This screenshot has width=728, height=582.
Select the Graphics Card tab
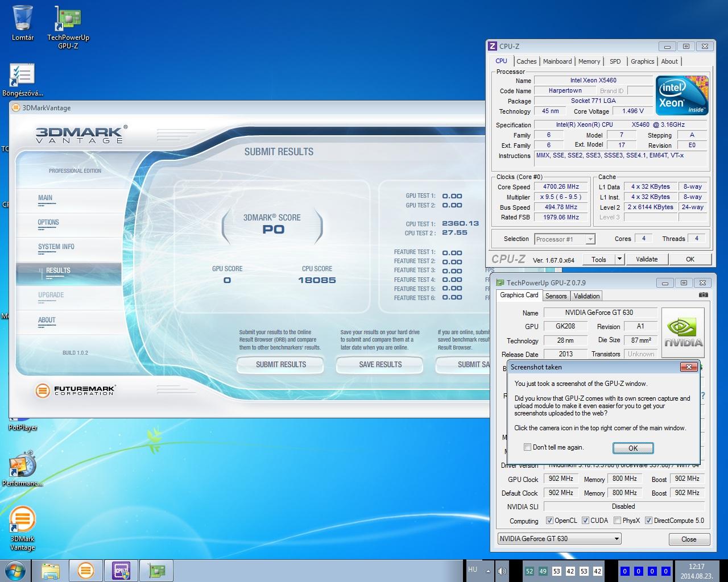click(519, 295)
